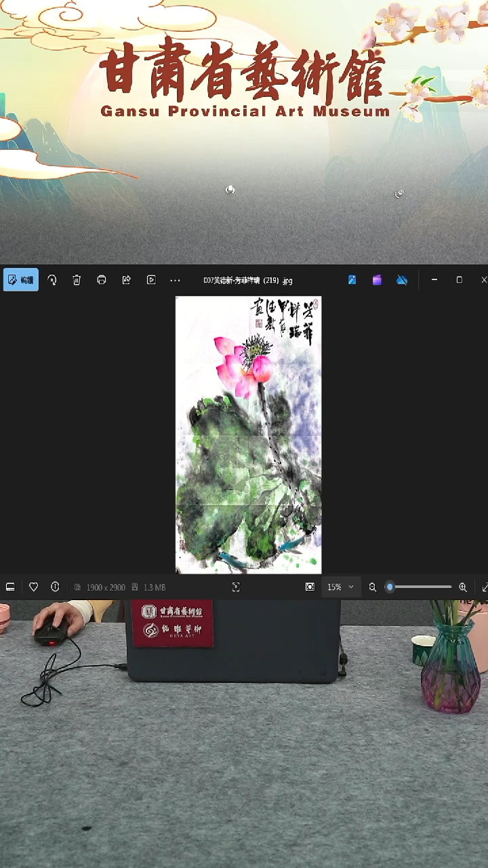Screen dimensions: 488x868
Task: Click the zoom out magnifier icon
Action: tap(373, 587)
